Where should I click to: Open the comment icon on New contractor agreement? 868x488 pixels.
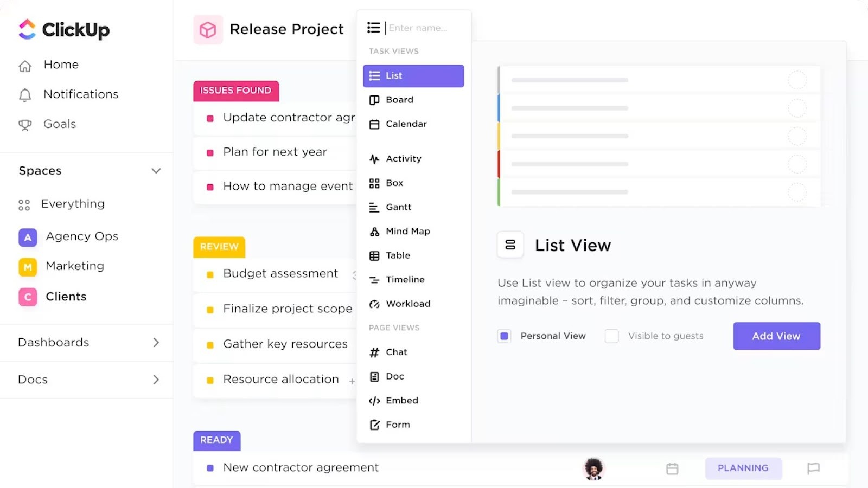[813, 468]
